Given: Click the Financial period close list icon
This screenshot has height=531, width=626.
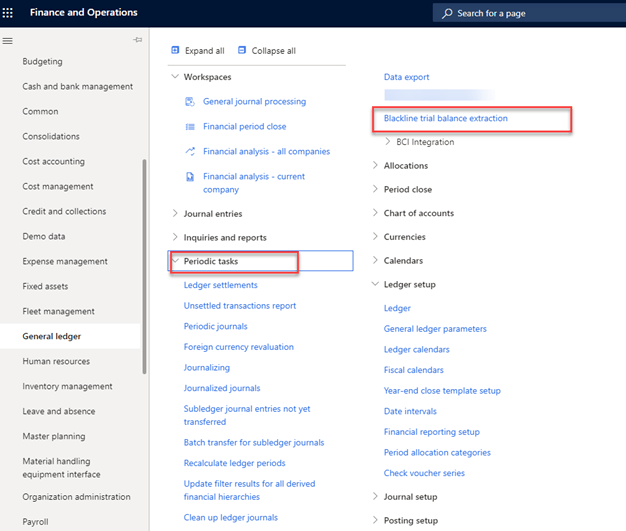Looking at the screenshot, I should 190,127.
